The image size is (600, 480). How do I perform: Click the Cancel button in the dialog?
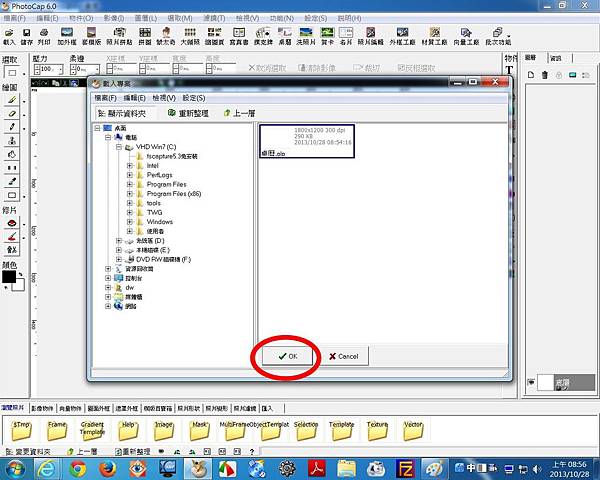[x=343, y=356]
